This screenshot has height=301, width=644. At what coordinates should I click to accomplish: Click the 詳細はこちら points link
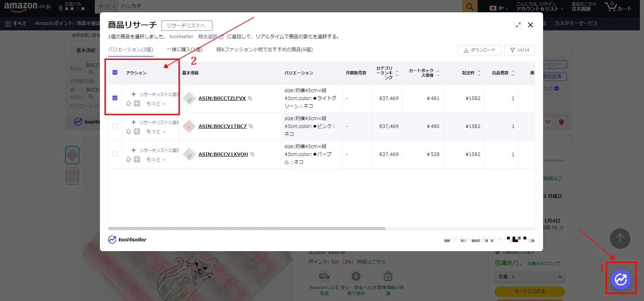[x=371, y=262]
